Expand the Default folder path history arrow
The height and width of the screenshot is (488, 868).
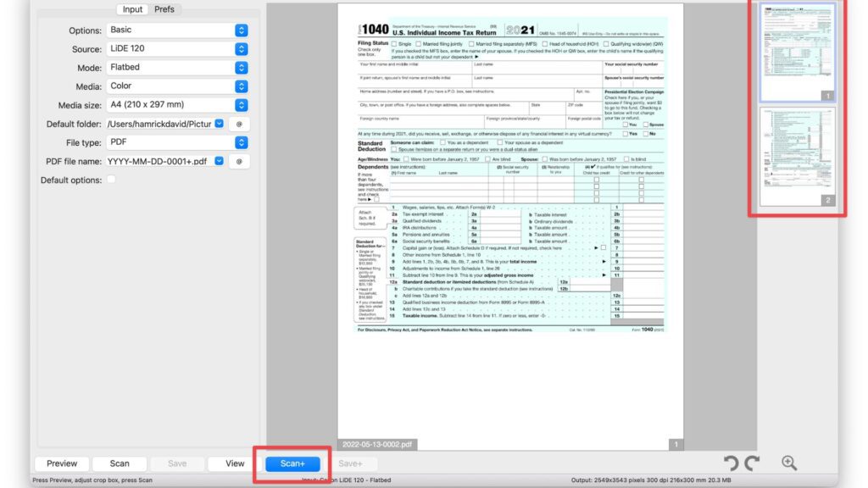[x=220, y=124]
